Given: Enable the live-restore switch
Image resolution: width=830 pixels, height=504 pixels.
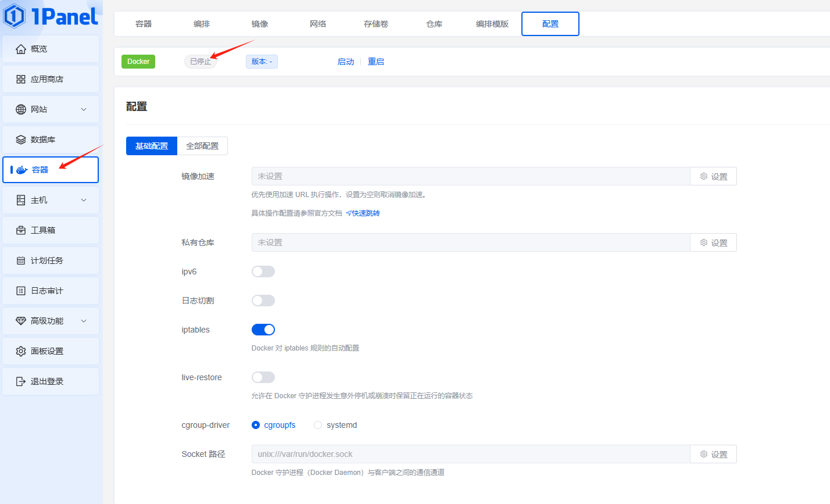Looking at the screenshot, I should tap(263, 377).
